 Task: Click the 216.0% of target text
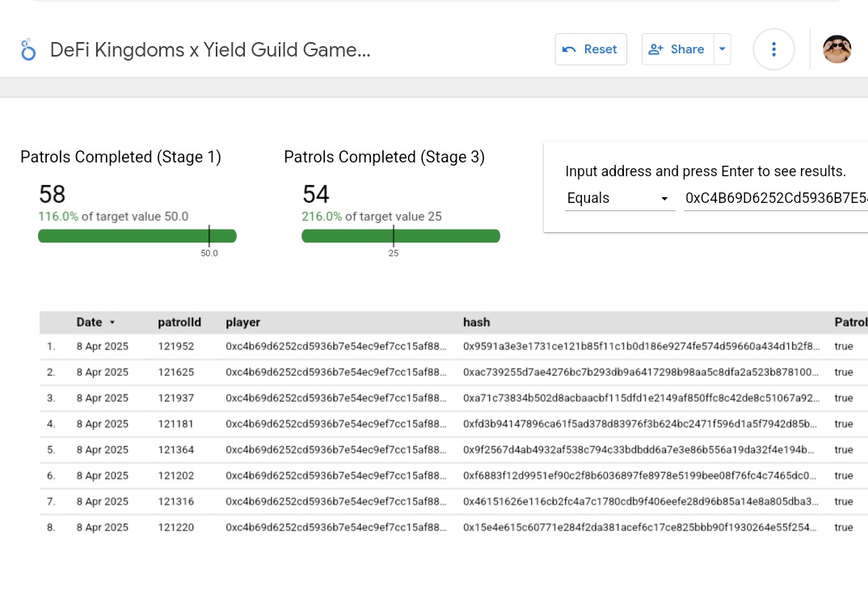click(372, 217)
